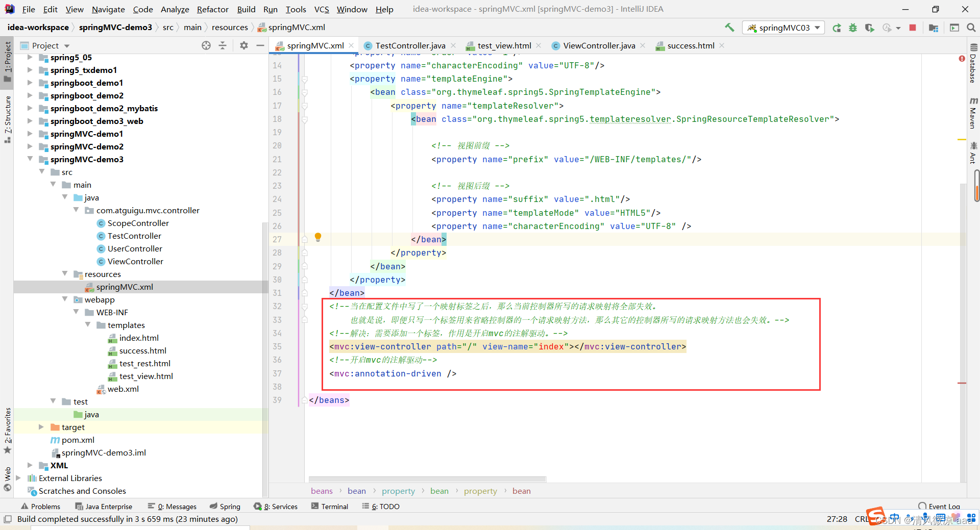
Task: Open the run profiler dropdown icon
Action: (x=891, y=28)
